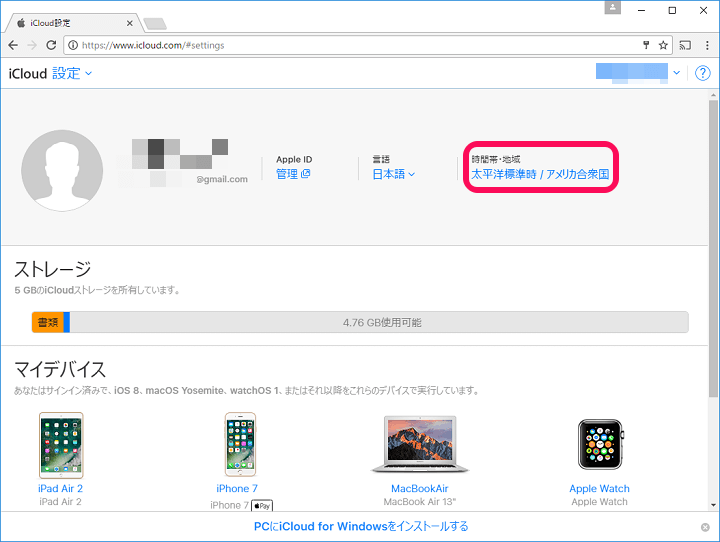Open the Apple ID 管理 link

293,174
